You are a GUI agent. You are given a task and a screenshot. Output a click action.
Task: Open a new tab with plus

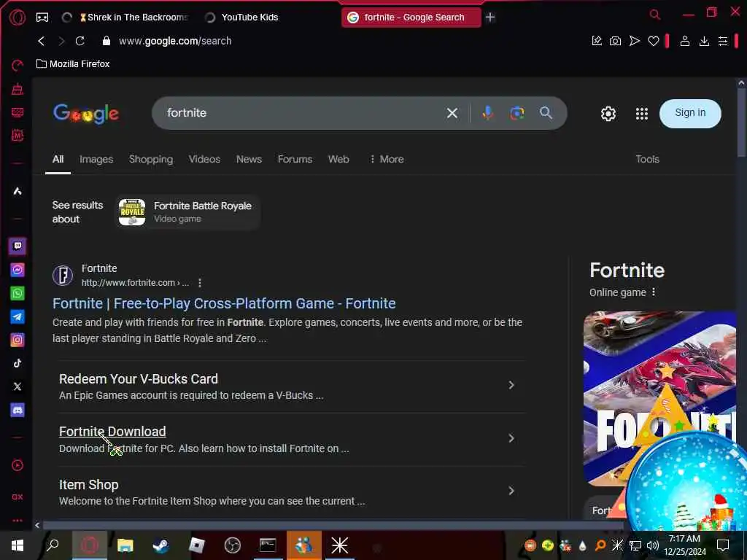[x=490, y=17]
